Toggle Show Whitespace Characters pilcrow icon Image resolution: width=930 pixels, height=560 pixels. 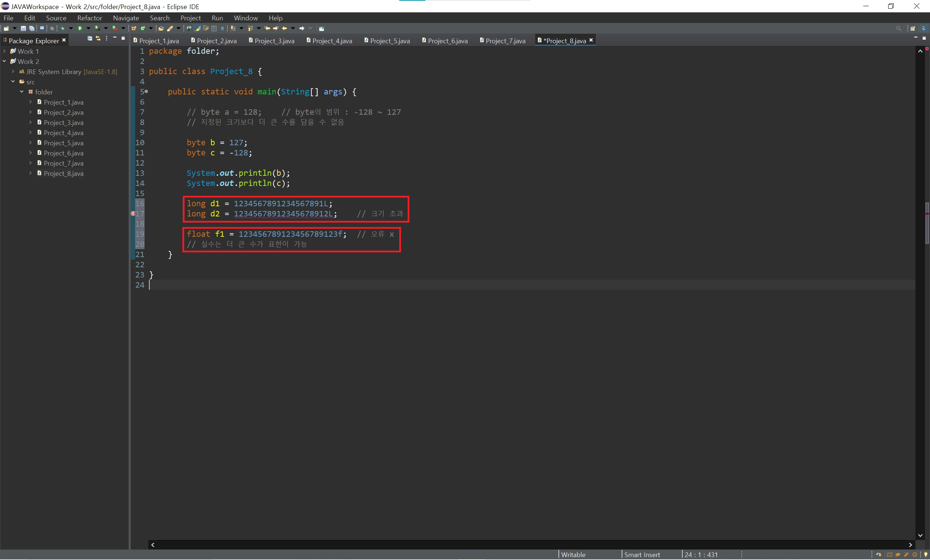point(222,28)
